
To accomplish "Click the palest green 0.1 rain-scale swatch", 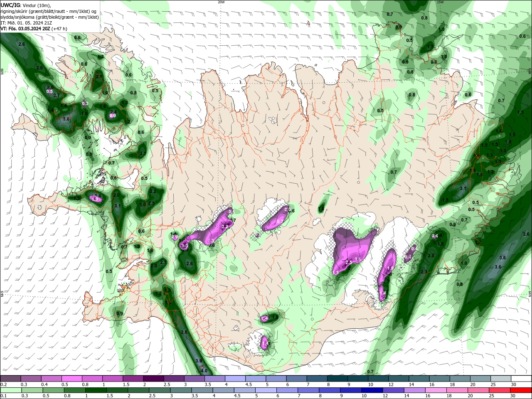I will click(11, 390).
